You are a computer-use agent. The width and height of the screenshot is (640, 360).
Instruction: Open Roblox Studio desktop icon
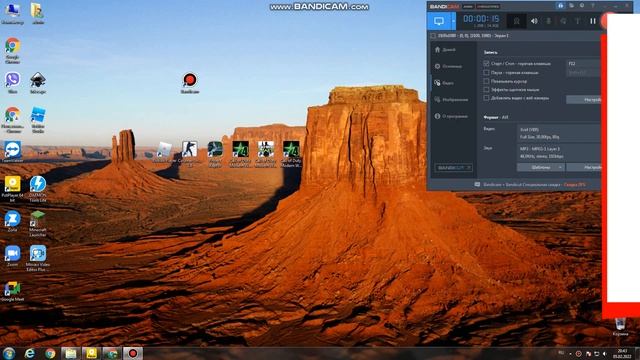click(38, 120)
